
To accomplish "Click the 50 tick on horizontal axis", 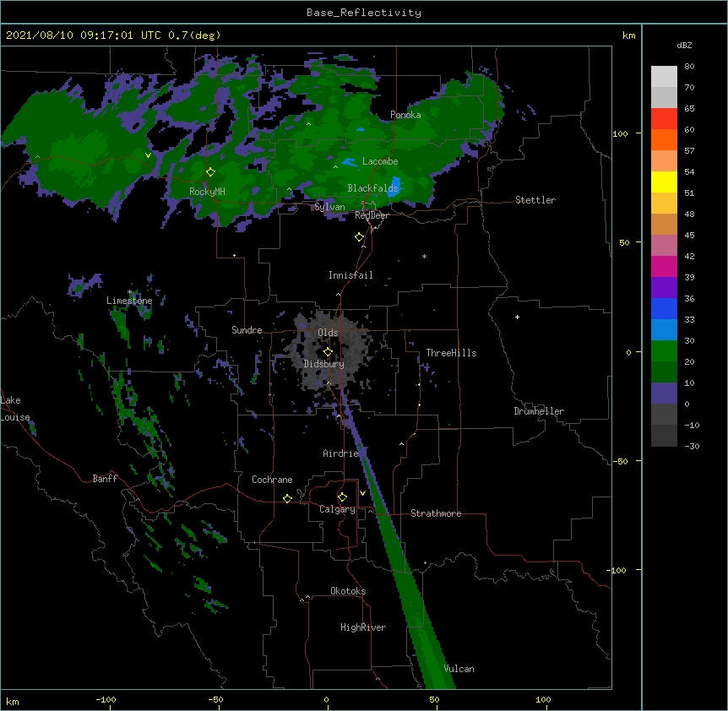I will point(434,699).
